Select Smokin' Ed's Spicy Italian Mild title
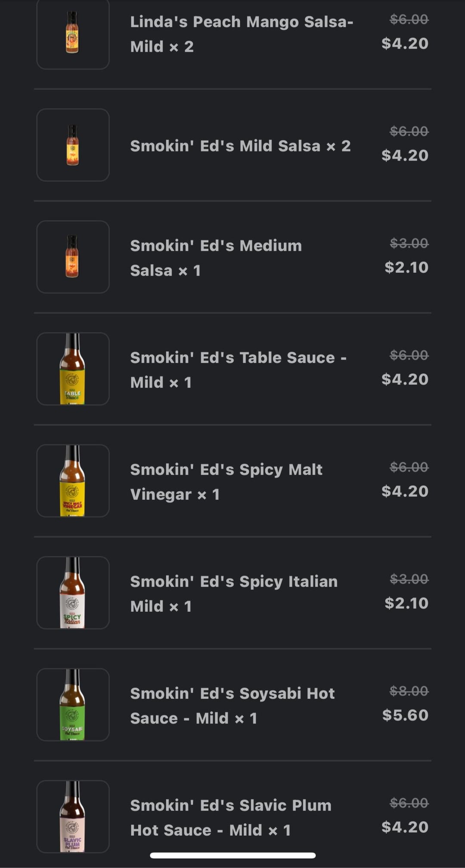 (x=234, y=594)
